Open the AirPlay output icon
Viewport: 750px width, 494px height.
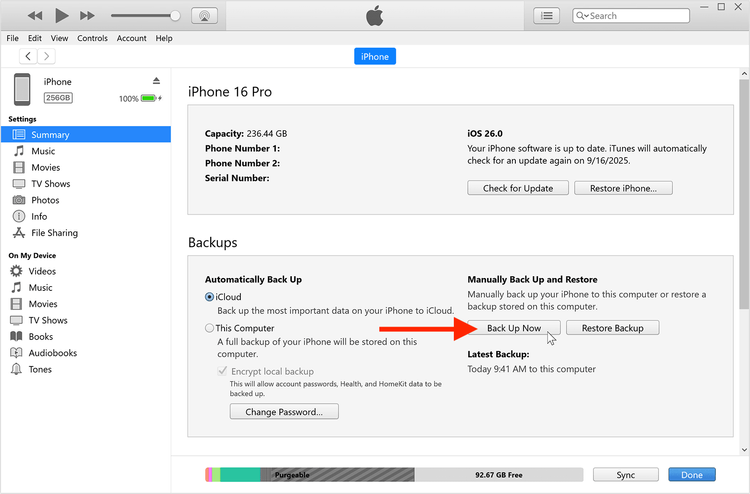(204, 16)
